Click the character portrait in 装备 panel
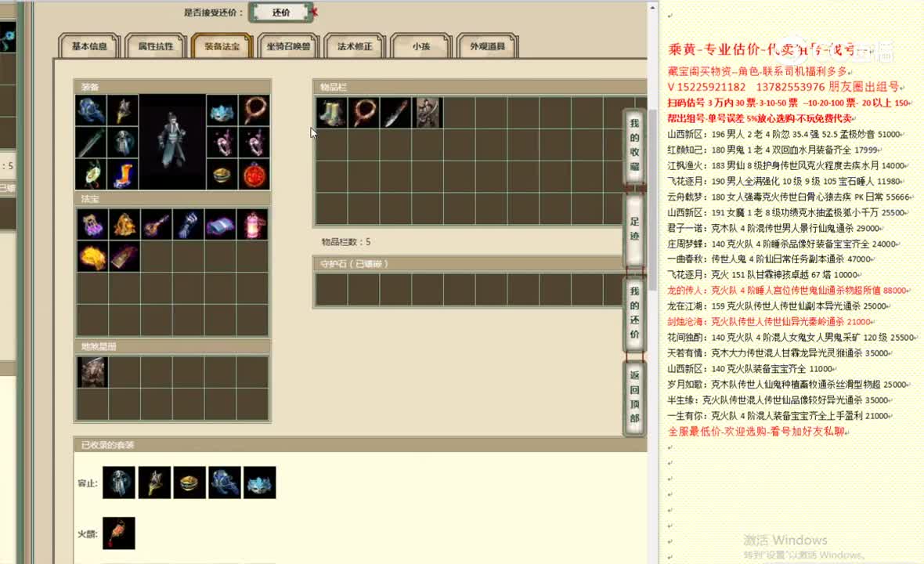This screenshot has width=924, height=564. pyautogui.click(x=172, y=142)
